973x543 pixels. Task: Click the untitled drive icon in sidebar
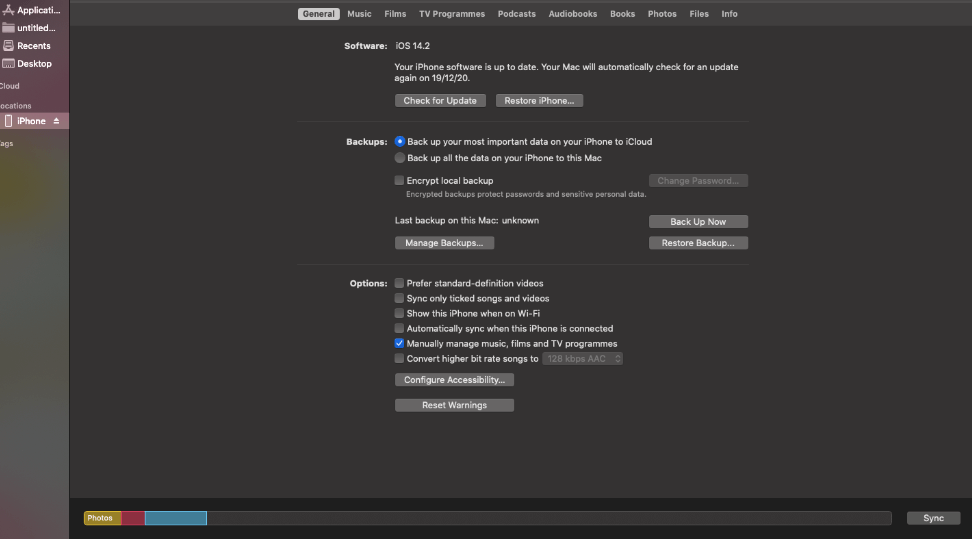(9, 28)
